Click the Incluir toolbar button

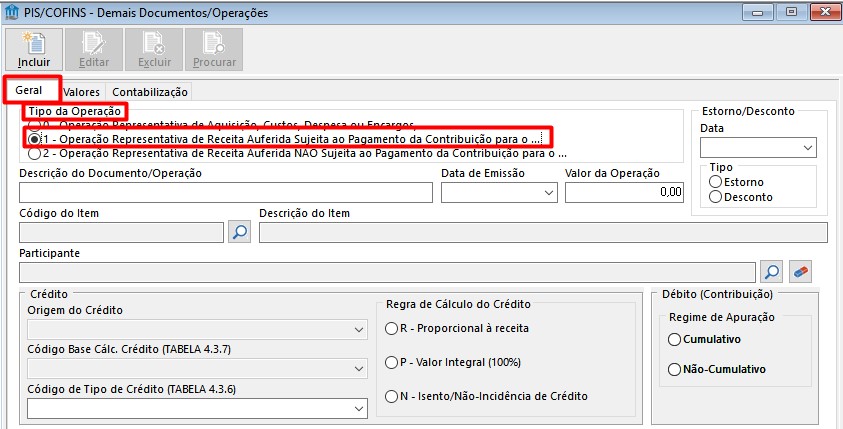[x=34, y=49]
